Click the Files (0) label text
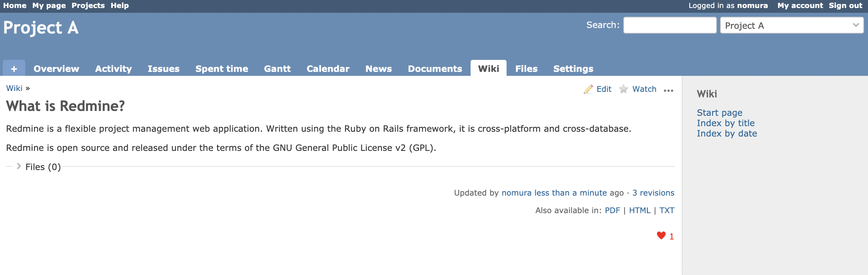The height and width of the screenshot is (275, 868). pos(43,167)
